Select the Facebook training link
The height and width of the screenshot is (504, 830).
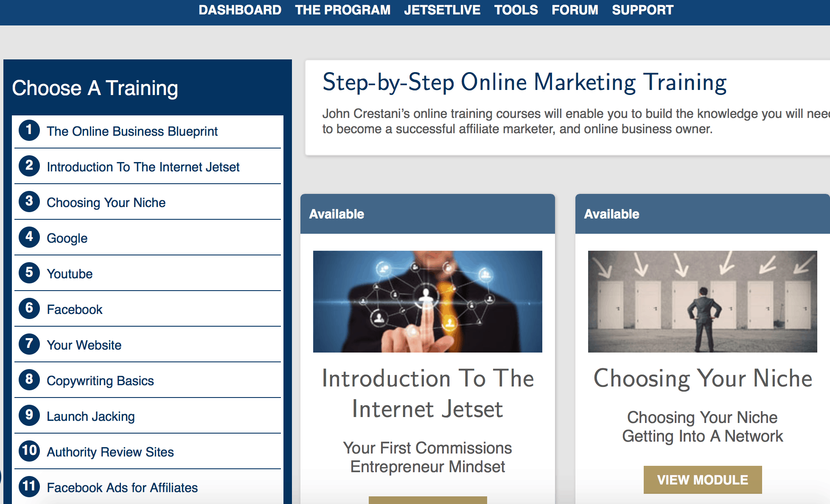coord(75,310)
